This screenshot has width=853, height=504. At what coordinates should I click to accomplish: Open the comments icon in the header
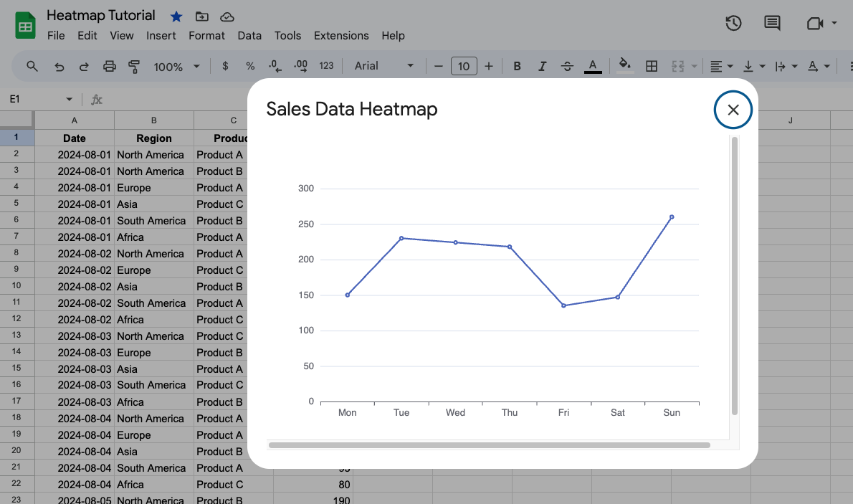click(x=772, y=23)
